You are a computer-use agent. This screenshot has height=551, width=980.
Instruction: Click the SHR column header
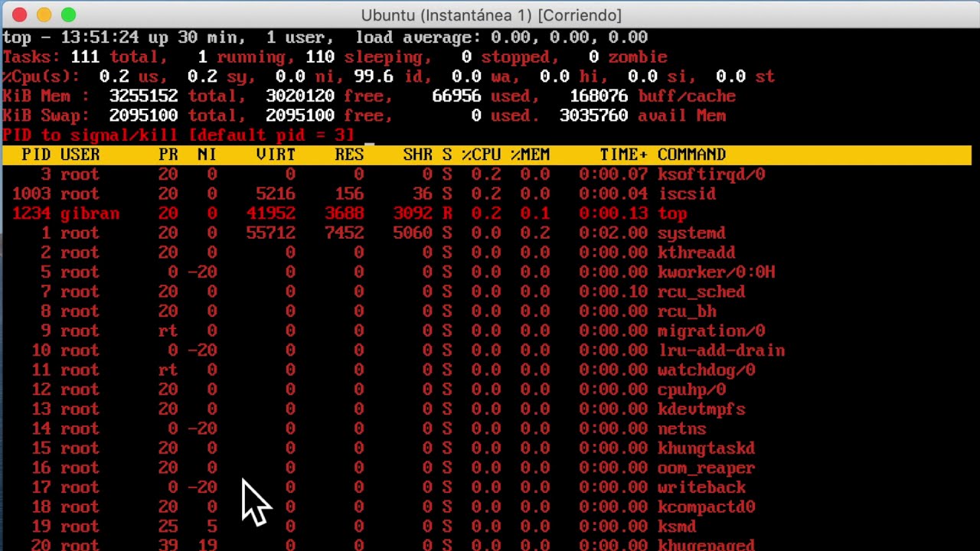click(418, 155)
